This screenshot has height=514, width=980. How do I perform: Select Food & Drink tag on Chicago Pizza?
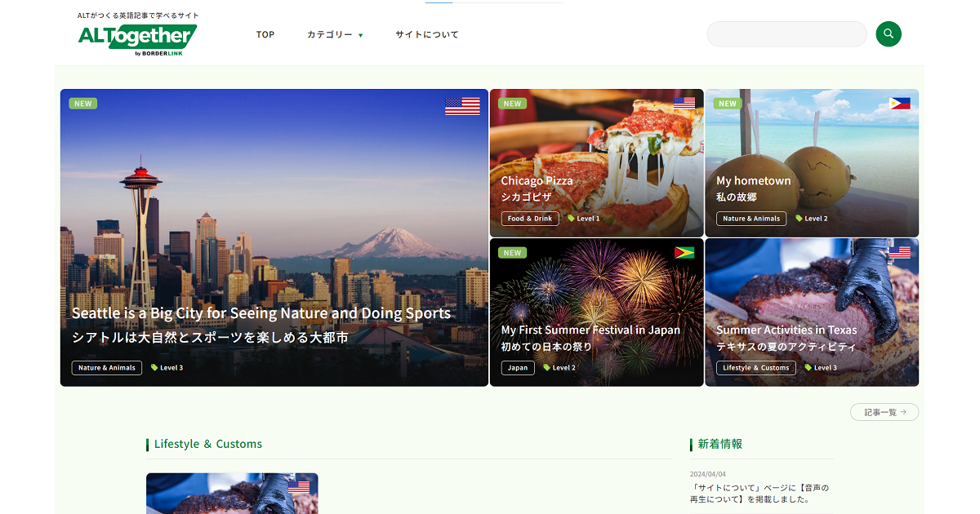tap(530, 219)
